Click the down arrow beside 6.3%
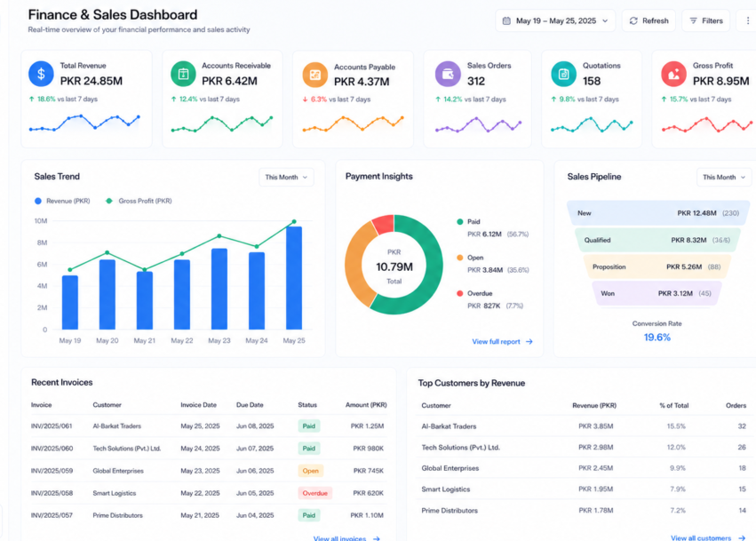This screenshot has width=756, height=541. click(306, 99)
